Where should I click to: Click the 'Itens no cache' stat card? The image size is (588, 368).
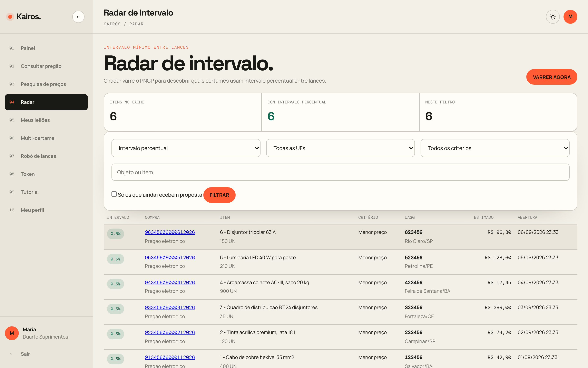[183, 112]
